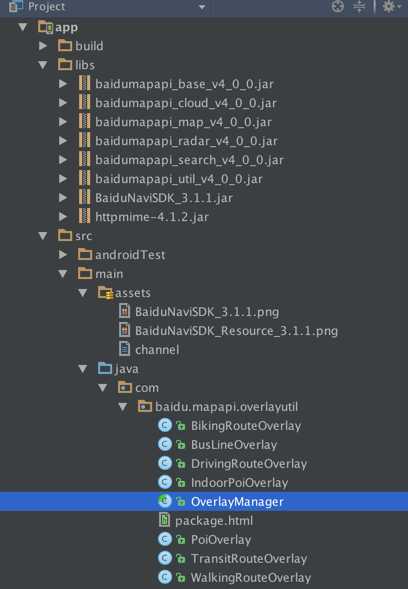This screenshot has height=589, width=408.
Task: Collapse the main folder arrow
Action: pyautogui.click(x=63, y=274)
